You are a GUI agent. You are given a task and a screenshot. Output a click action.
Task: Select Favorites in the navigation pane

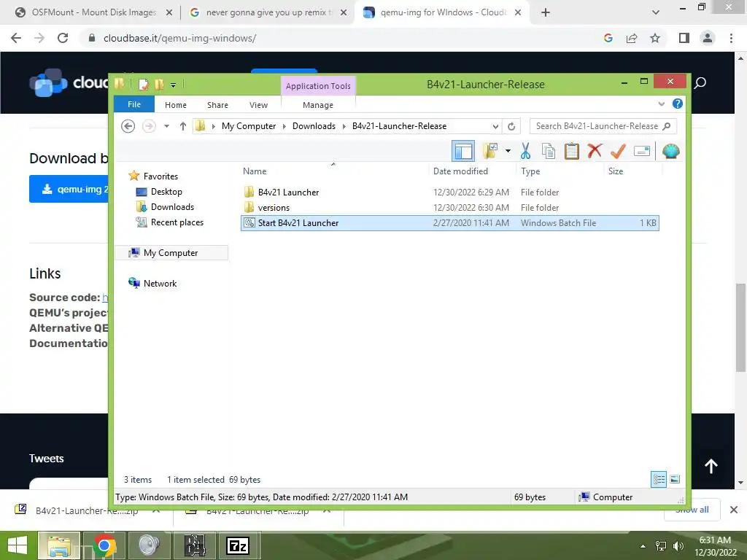pyautogui.click(x=160, y=176)
